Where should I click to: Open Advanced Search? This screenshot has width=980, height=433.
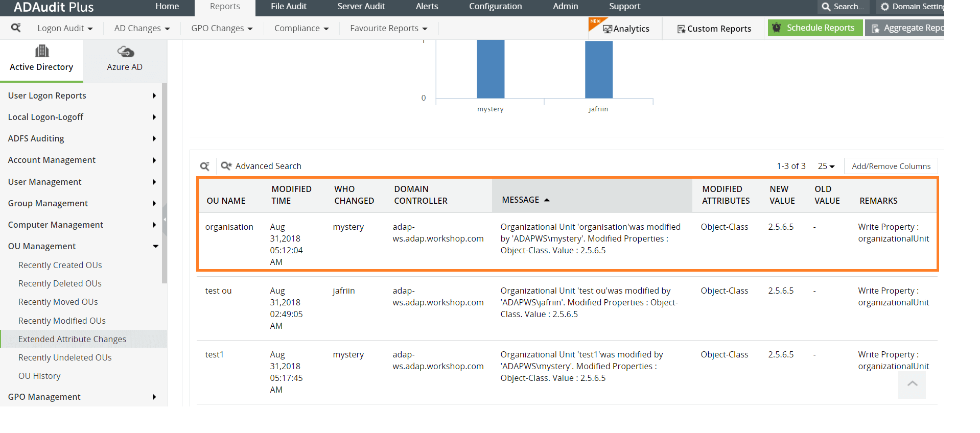pyautogui.click(x=261, y=166)
